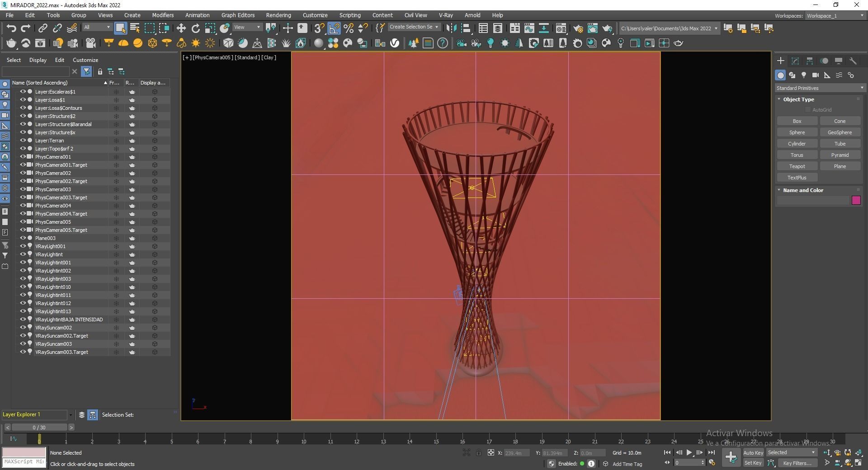Toggle the selection lock icon in status bar

click(x=478, y=452)
